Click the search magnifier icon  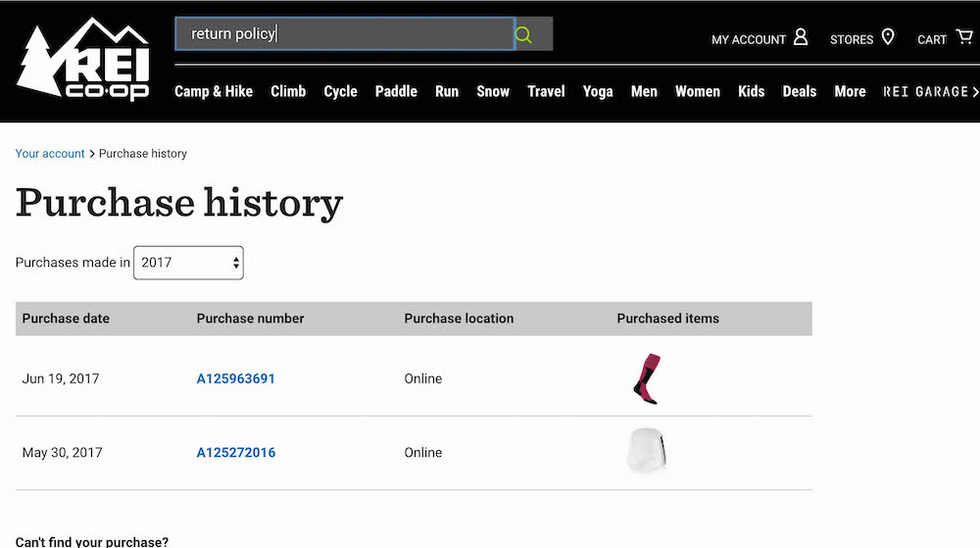[523, 35]
